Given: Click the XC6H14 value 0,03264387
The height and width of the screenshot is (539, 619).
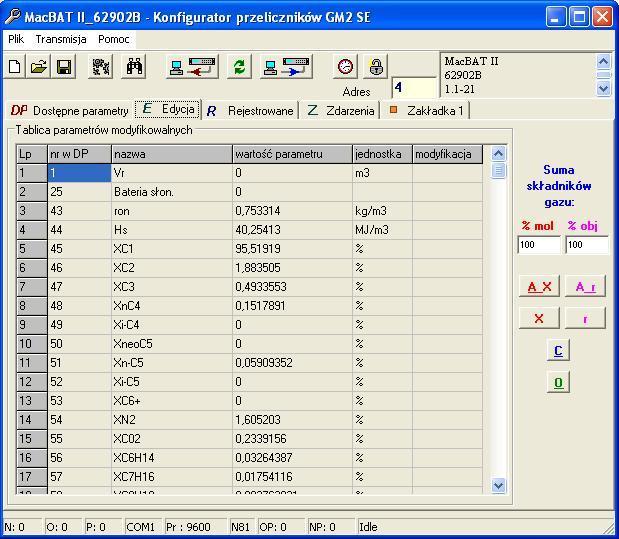Looking at the screenshot, I should (293, 458).
